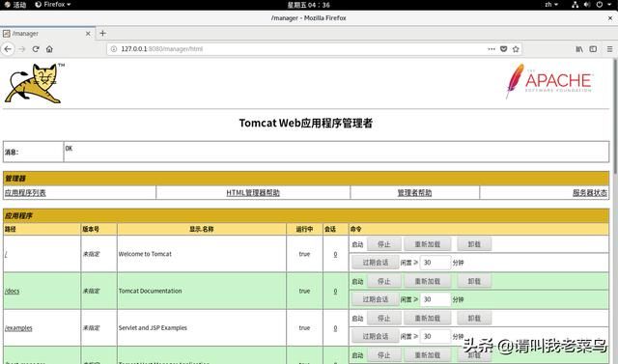The width and height of the screenshot is (618, 364).
Task: Open the Firefox home page icon
Action: tap(49, 49)
